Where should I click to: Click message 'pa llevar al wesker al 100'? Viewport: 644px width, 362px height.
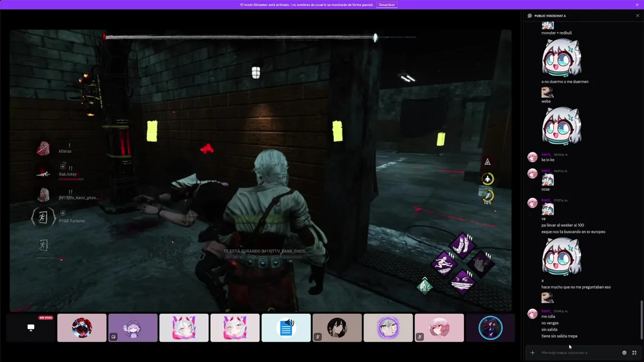pos(562,225)
